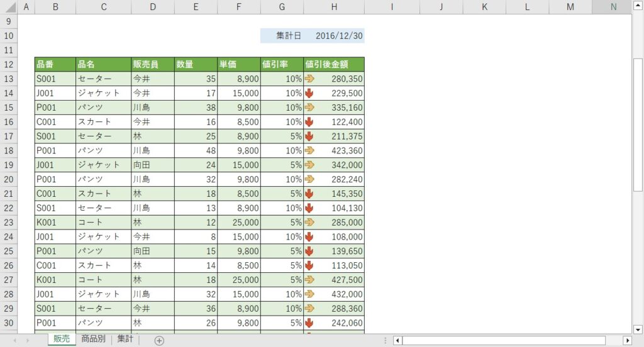The image size is (644, 347).
Task: Select row 12 header
Action: tap(9, 64)
